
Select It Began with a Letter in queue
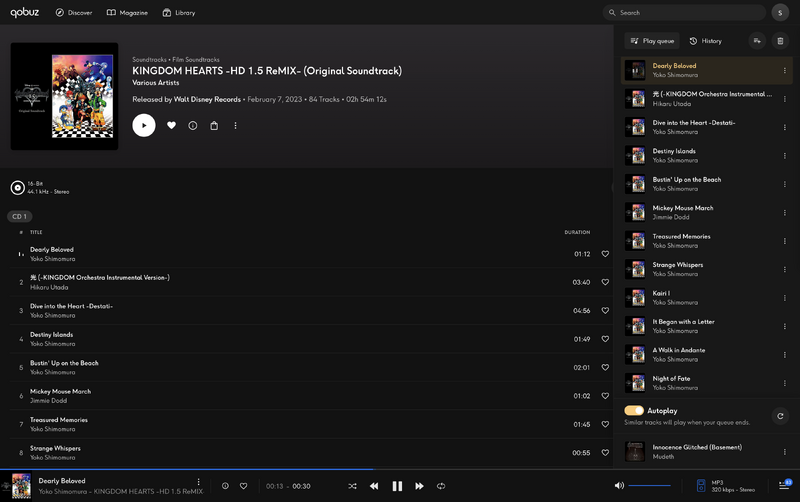click(707, 326)
